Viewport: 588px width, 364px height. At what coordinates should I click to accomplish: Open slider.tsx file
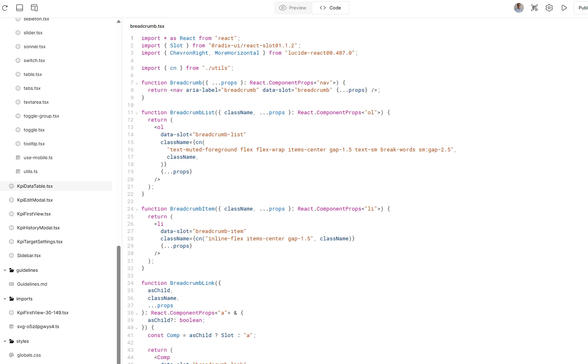click(x=33, y=33)
